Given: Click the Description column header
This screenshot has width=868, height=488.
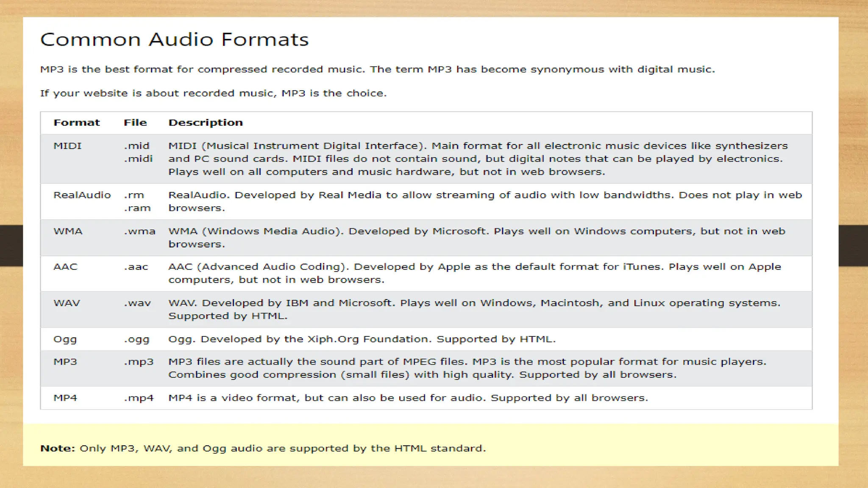Looking at the screenshot, I should pyautogui.click(x=206, y=123).
